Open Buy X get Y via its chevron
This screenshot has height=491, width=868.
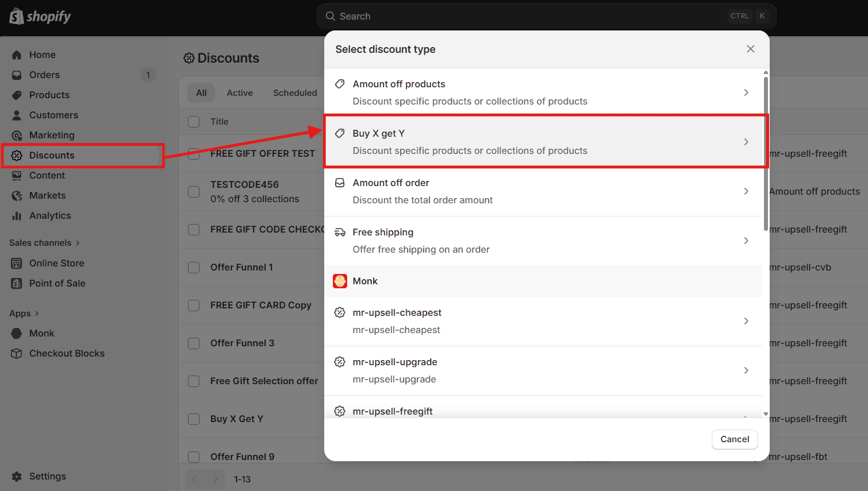click(746, 141)
